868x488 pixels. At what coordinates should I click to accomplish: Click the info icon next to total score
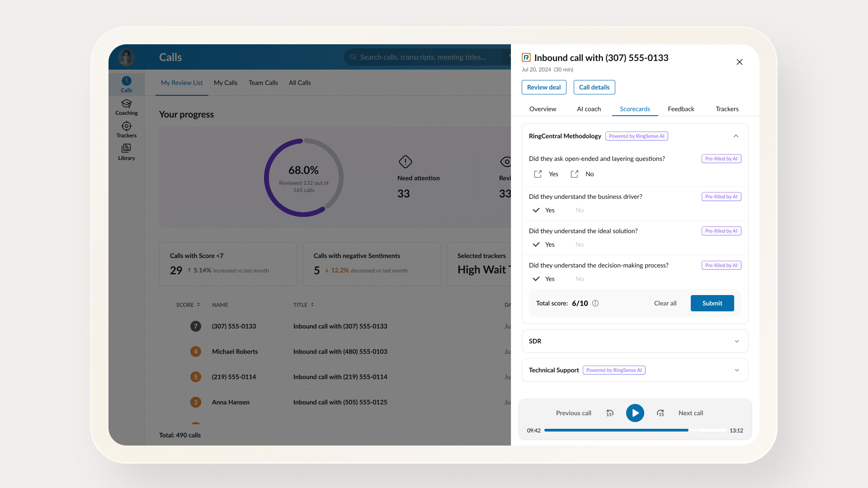[x=595, y=303]
